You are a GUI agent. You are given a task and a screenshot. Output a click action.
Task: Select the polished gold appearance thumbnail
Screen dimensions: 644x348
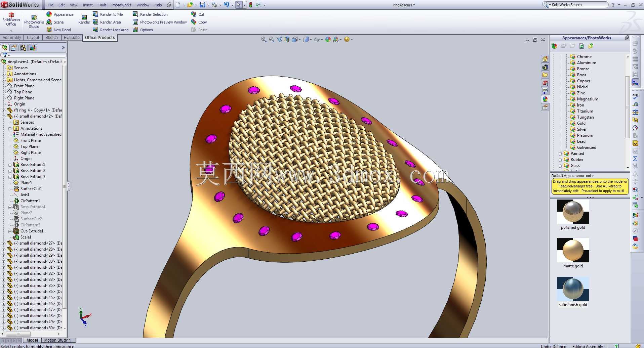coord(573,212)
